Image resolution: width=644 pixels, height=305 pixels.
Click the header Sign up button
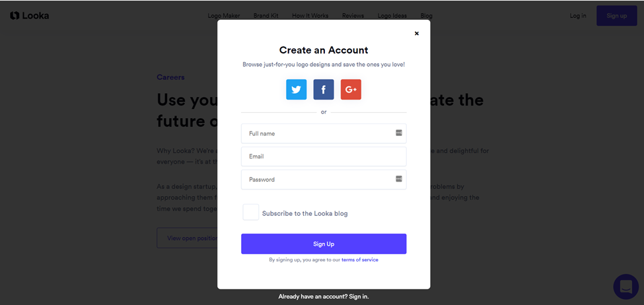click(x=616, y=16)
